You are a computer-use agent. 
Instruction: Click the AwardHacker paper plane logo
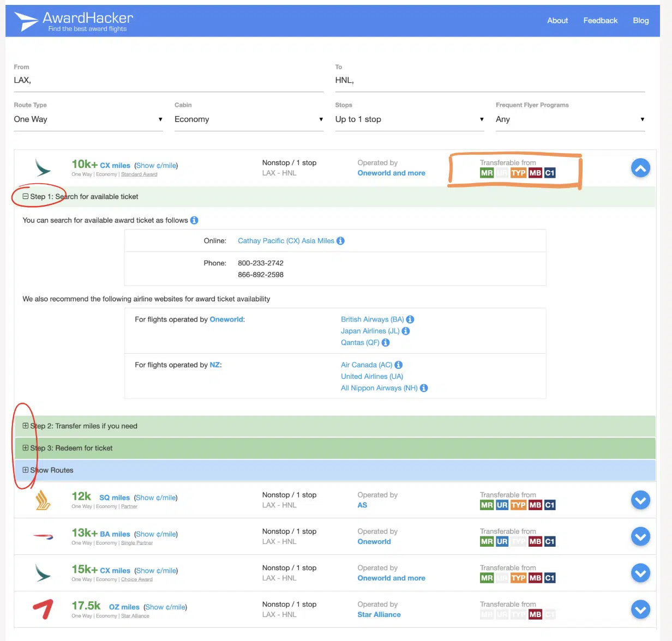(x=26, y=21)
